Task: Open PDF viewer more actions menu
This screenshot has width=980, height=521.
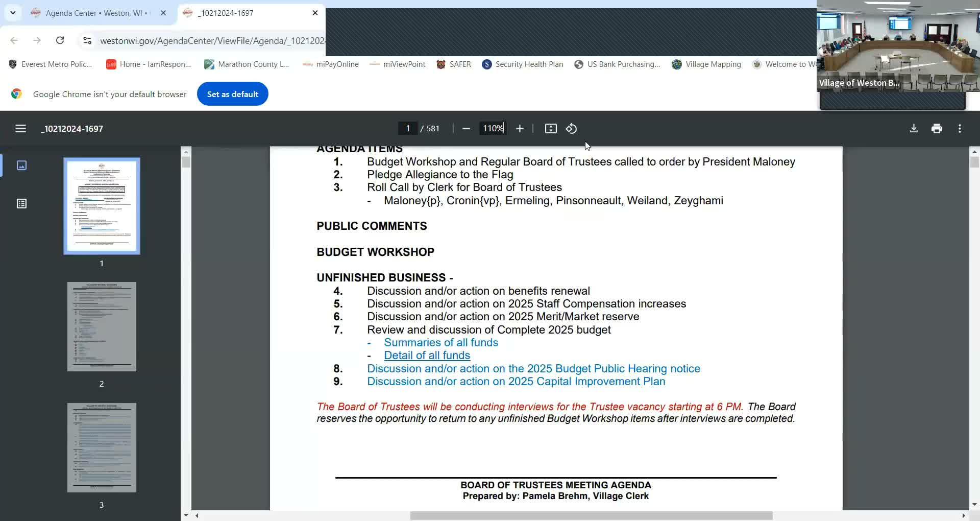Action: (960, 129)
